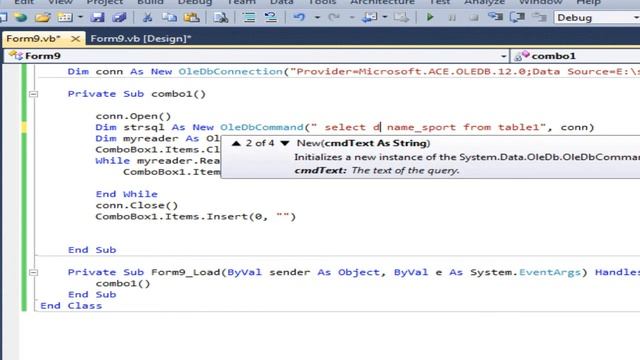Open the Debug menu
This screenshot has width=640, height=360.
coord(195,2)
